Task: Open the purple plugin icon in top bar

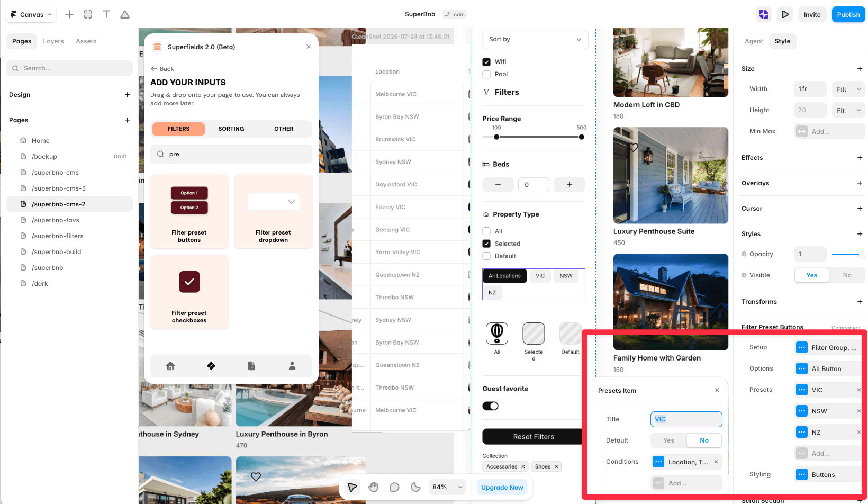Action: [764, 14]
